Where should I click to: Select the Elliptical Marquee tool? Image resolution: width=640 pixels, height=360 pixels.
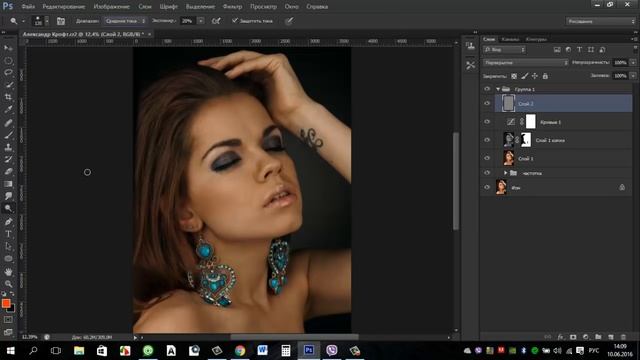pyautogui.click(x=8, y=60)
